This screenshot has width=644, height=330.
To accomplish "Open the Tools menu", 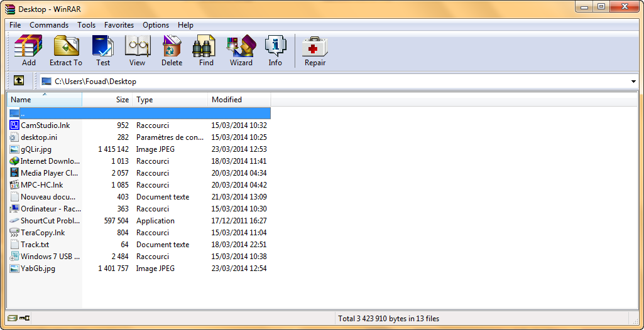I will coord(86,25).
